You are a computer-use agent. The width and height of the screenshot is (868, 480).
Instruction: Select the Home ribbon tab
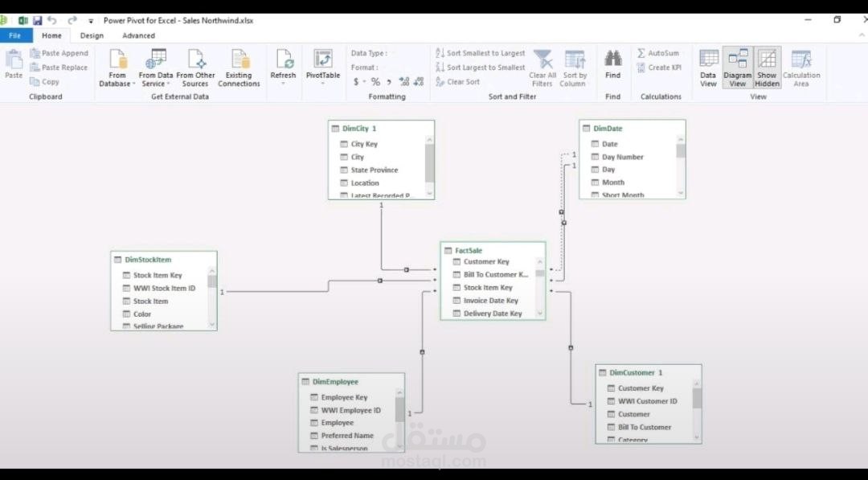51,35
